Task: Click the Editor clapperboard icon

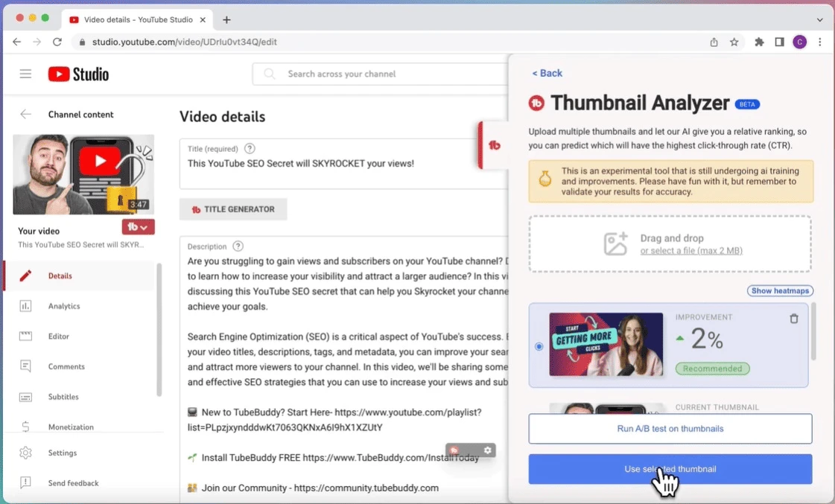Action: point(25,336)
